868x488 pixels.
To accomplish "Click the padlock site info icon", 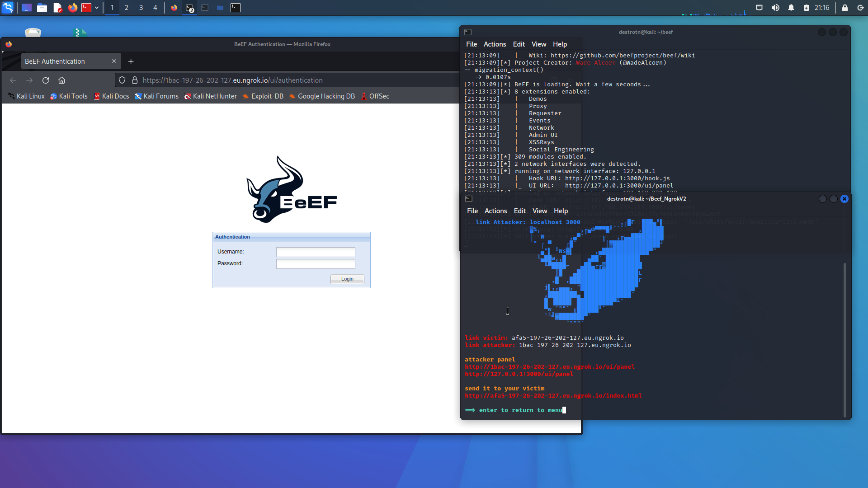I will click(x=135, y=80).
